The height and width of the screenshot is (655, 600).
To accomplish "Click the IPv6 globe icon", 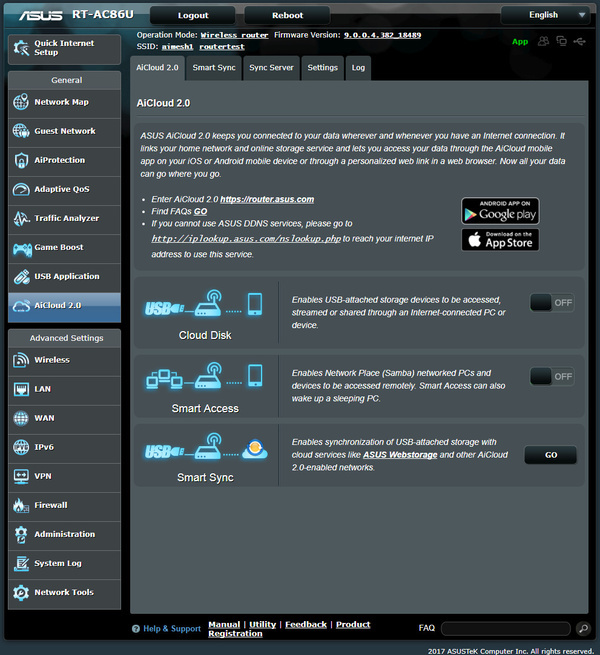I will tap(21, 447).
